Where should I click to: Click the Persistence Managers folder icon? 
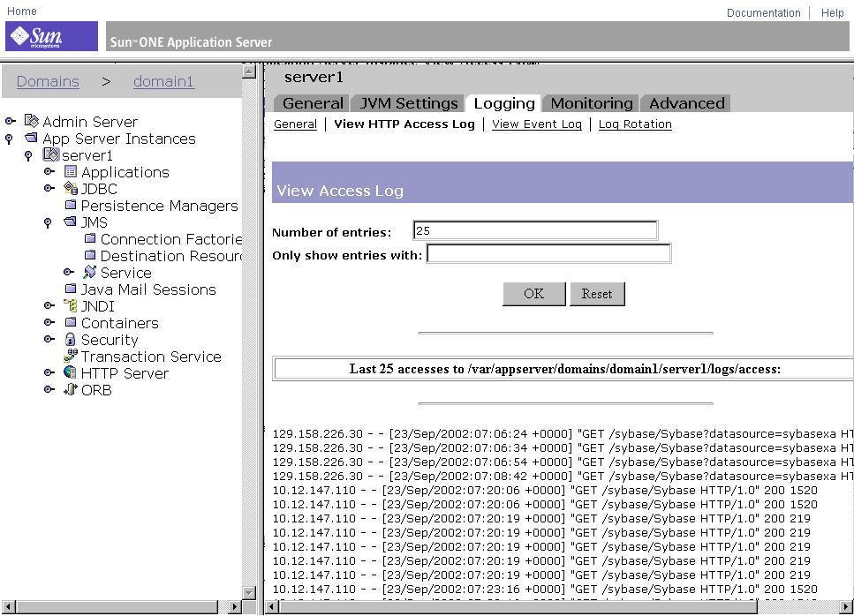[71, 205]
